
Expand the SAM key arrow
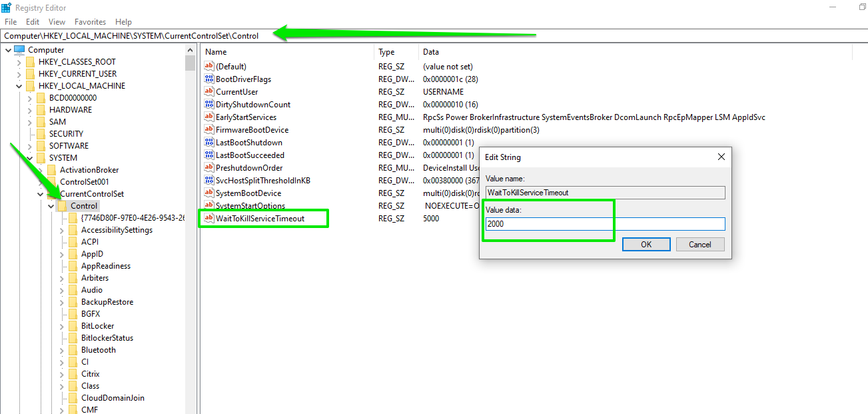click(29, 122)
